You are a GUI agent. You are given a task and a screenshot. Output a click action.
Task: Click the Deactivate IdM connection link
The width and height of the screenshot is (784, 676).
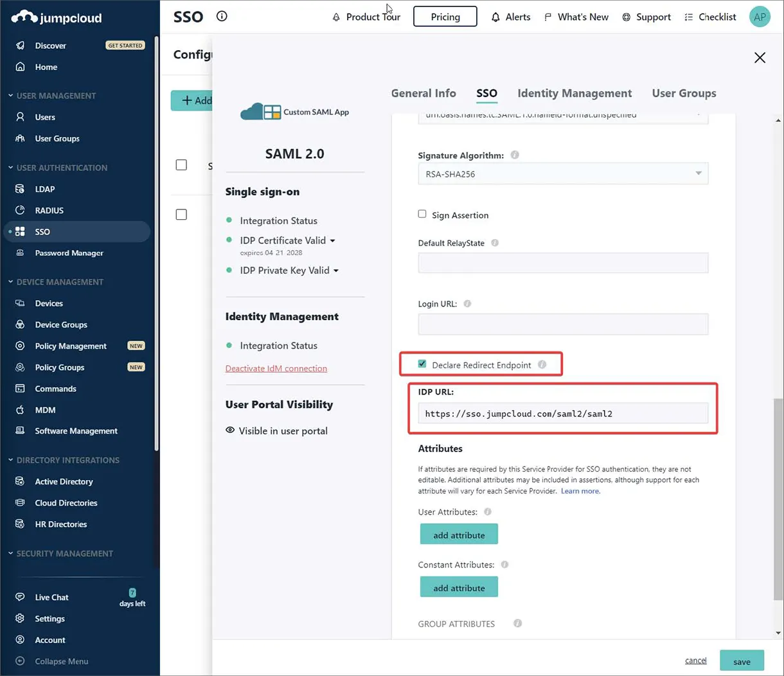[276, 368]
